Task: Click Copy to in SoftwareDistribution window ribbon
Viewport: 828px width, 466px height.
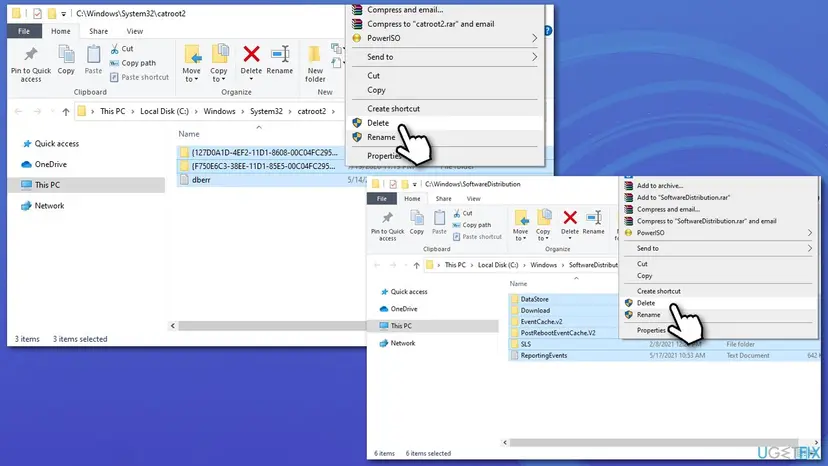Action: [543, 226]
